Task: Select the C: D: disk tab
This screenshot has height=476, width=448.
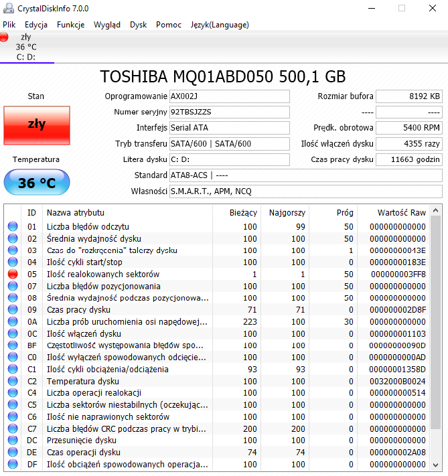Action: [x=27, y=47]
